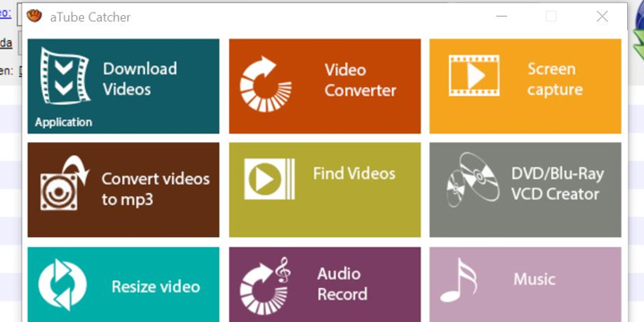Select the Resize video label

[x=156, y=286]
